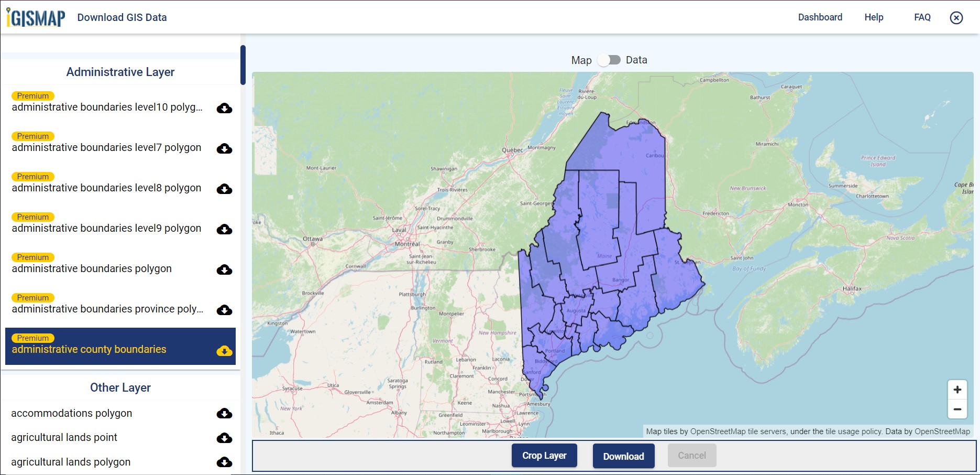Click the iGISMAP logo
Image resolution: width=980 pixels, height=475 pixels.
pyautogui.click(x=35, y=16)
